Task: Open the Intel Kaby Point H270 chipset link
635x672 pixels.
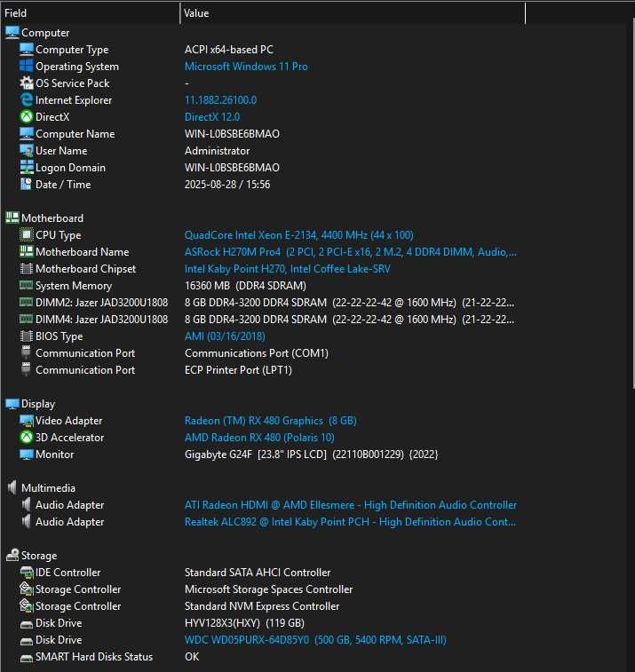Action: click(x=287, y=269)
